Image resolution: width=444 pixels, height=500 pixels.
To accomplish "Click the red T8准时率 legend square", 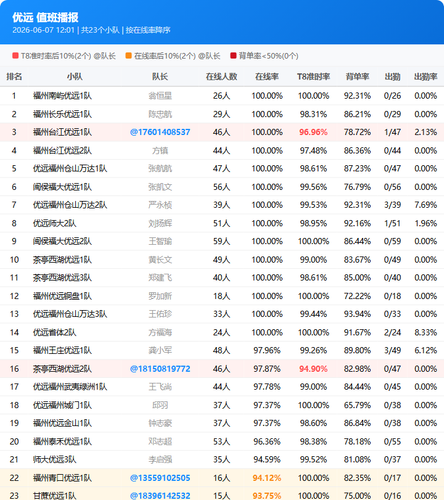I will 15,56.
